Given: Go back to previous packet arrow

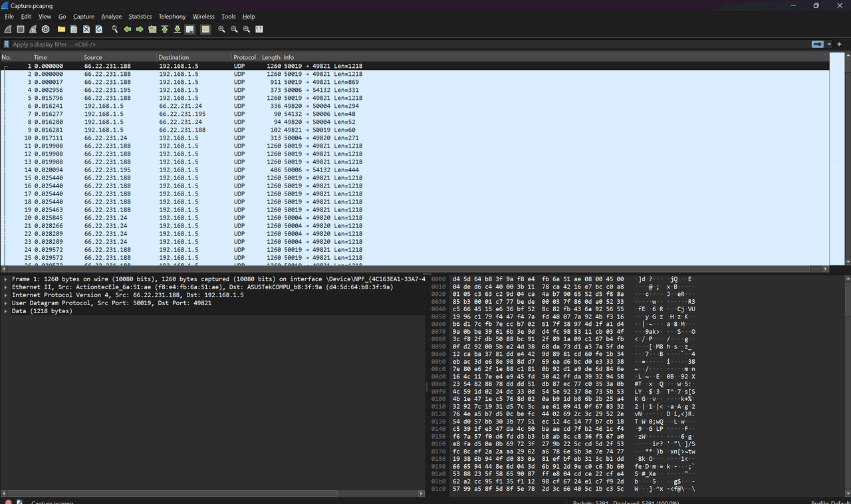Looking at the screenshot, I should [x=127, y=29].
